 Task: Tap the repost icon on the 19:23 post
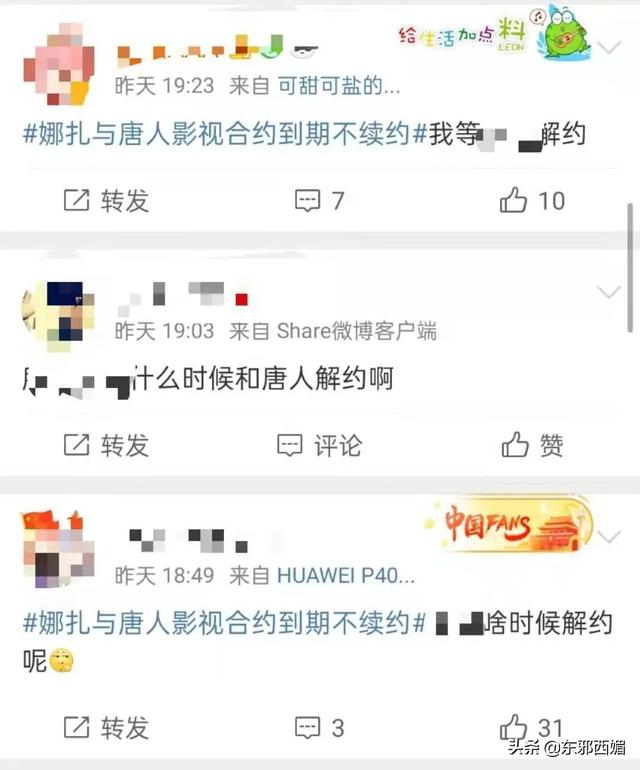[77, 200]
